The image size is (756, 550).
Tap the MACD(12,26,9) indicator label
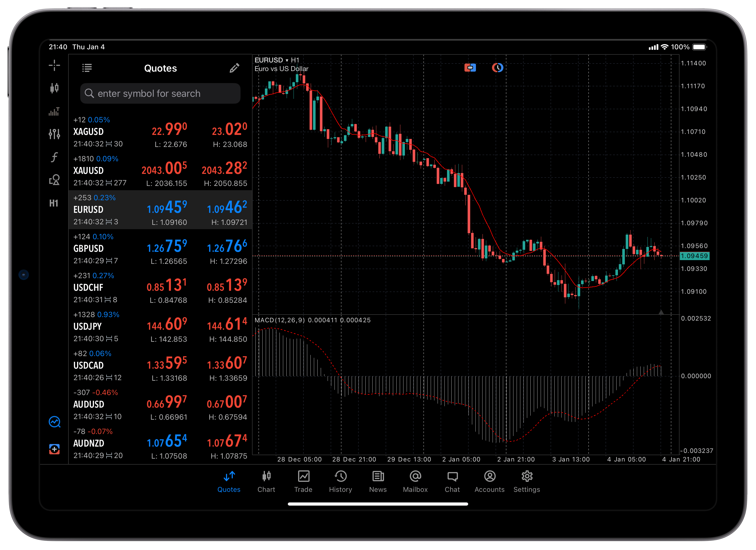[280, 320]
